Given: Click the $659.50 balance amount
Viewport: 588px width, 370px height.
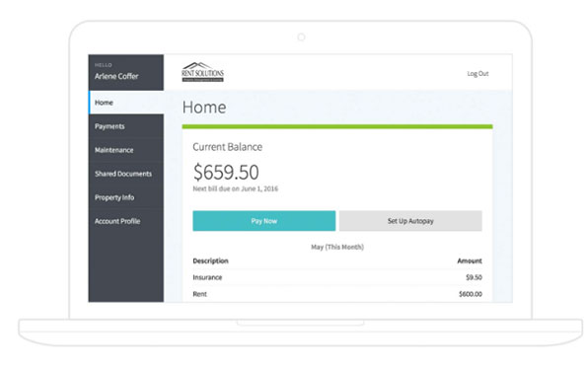Looking at the screenshot, I should point(226,172).
